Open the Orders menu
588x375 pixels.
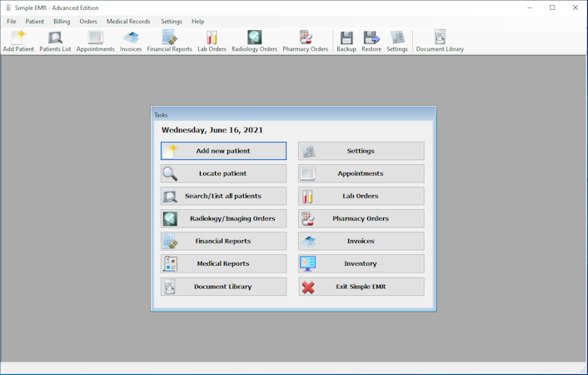[x=88, y=22]
